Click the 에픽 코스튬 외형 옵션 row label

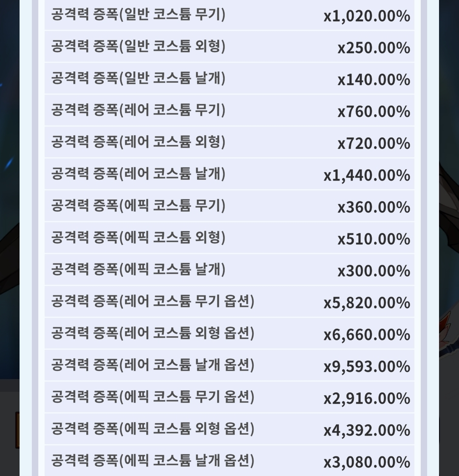(153, 429)
